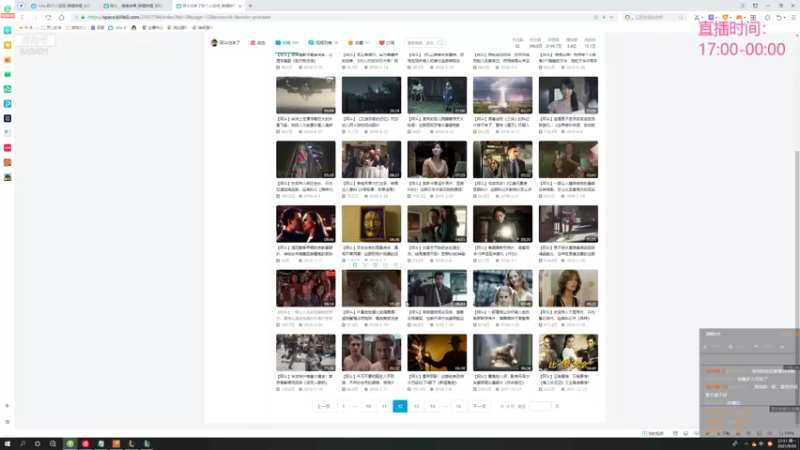Click browser back arrow
Image resolution: width=800 pixels, height=450 pixels.
[x=22, y=17]
